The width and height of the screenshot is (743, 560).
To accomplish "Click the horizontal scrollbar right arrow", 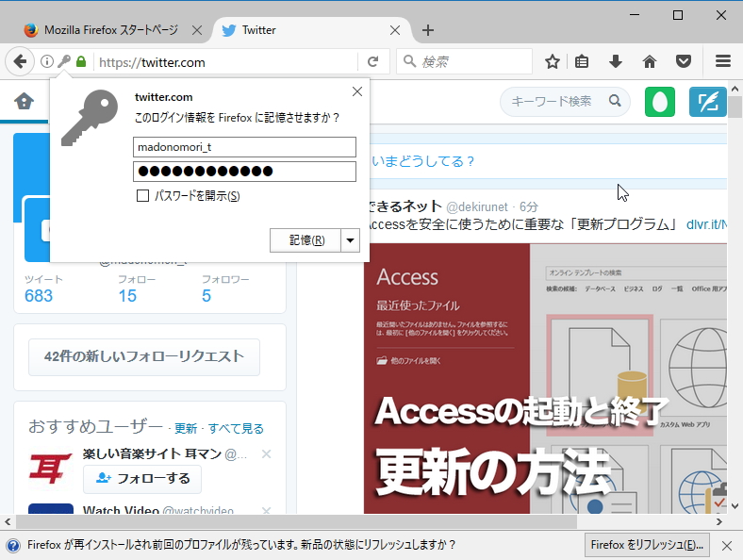I will click(719, 521).
